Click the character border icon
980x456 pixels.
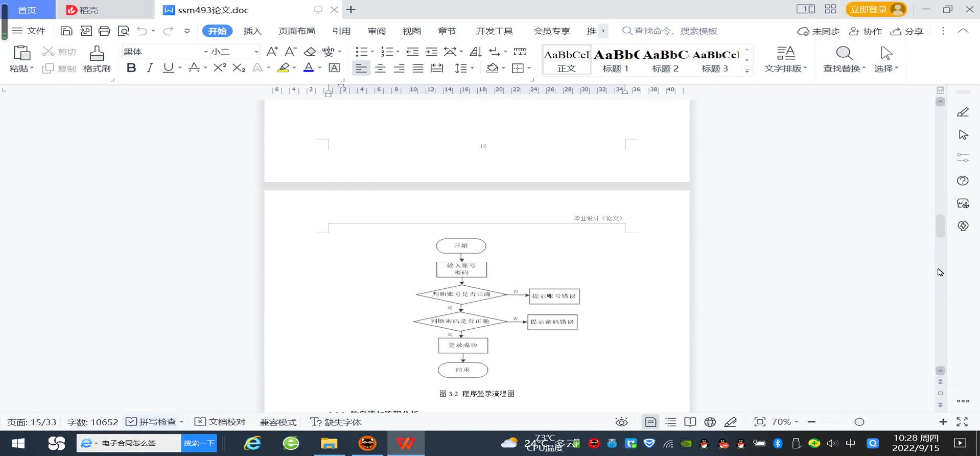point(334,68)
